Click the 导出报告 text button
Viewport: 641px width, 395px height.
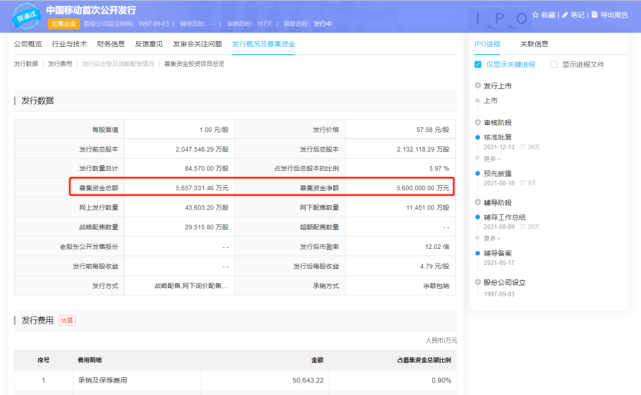coord(614,15)
